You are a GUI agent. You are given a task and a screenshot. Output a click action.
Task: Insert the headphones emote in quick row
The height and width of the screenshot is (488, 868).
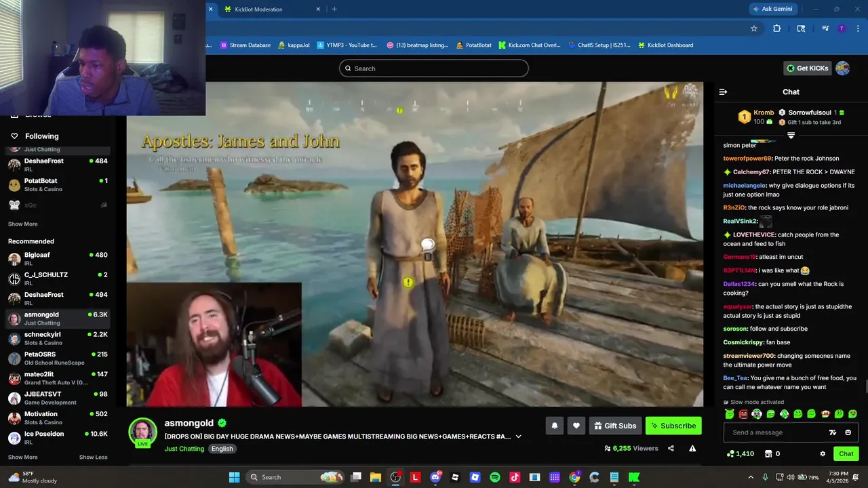coord(757,414)
